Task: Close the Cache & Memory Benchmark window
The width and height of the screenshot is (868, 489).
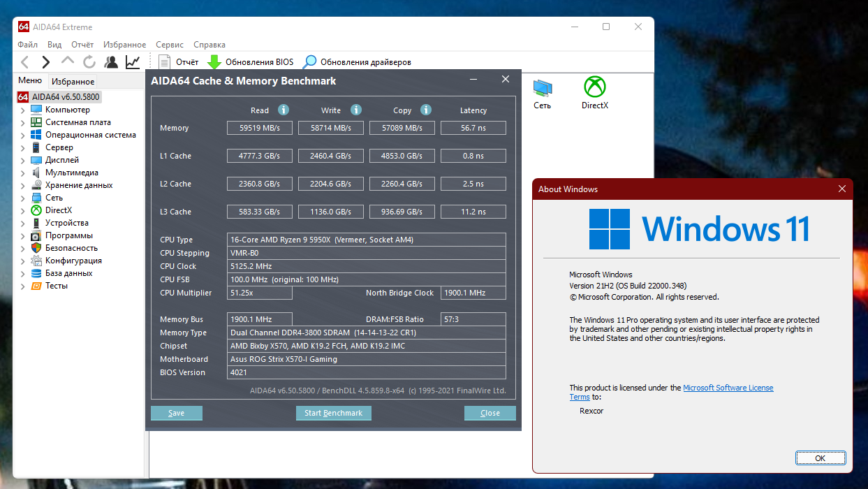Action: (506, 80)
